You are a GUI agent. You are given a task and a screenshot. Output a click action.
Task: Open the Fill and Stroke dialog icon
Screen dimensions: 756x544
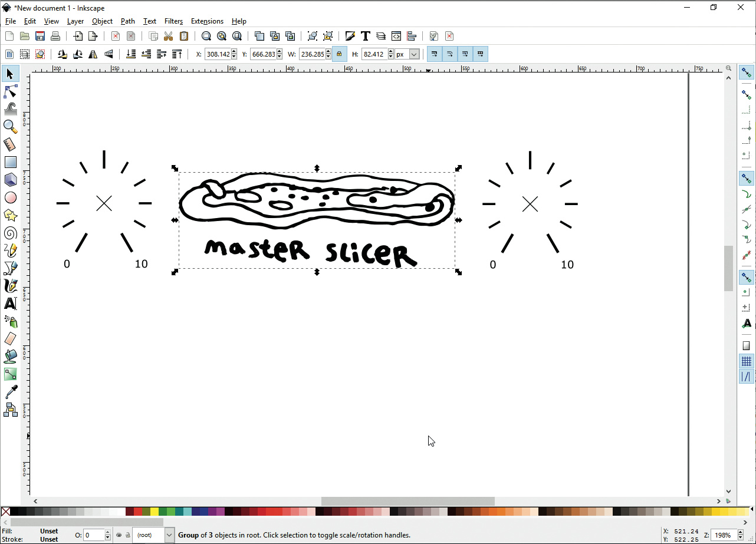point(350,36)
